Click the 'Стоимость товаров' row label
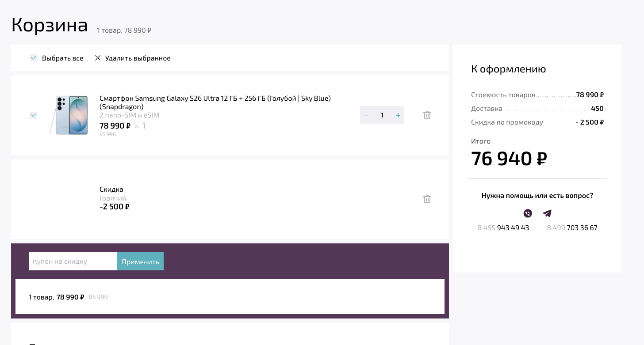The height and width of the screenshot is (345, 644). [503, 95]
